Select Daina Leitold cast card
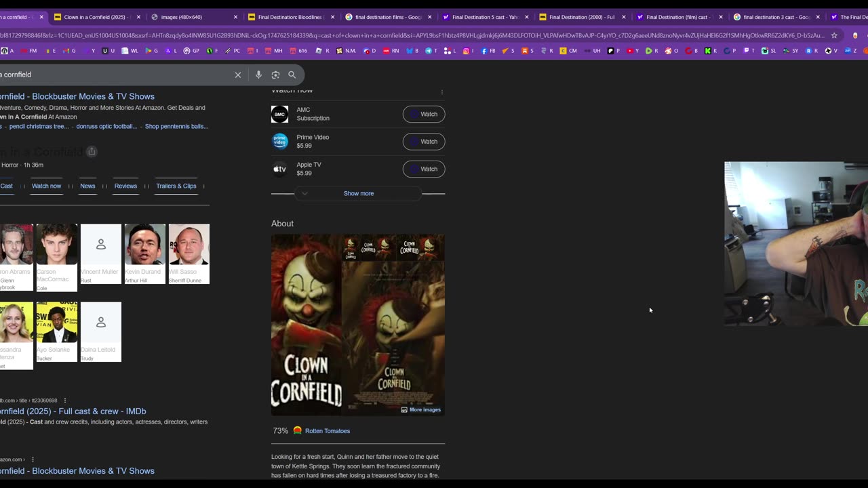 (x=101, y=332)
